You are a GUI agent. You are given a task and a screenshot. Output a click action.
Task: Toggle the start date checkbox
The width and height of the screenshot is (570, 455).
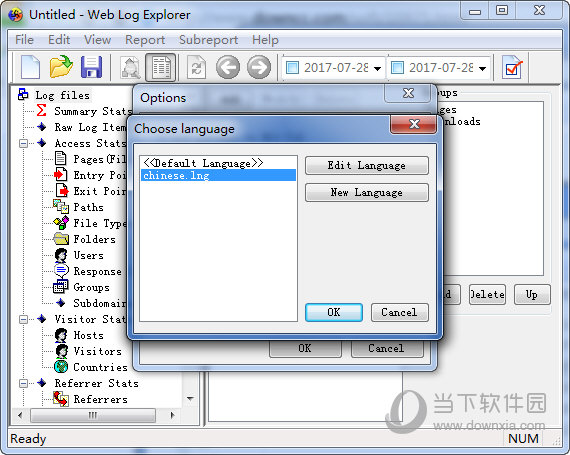click(292, 68)
